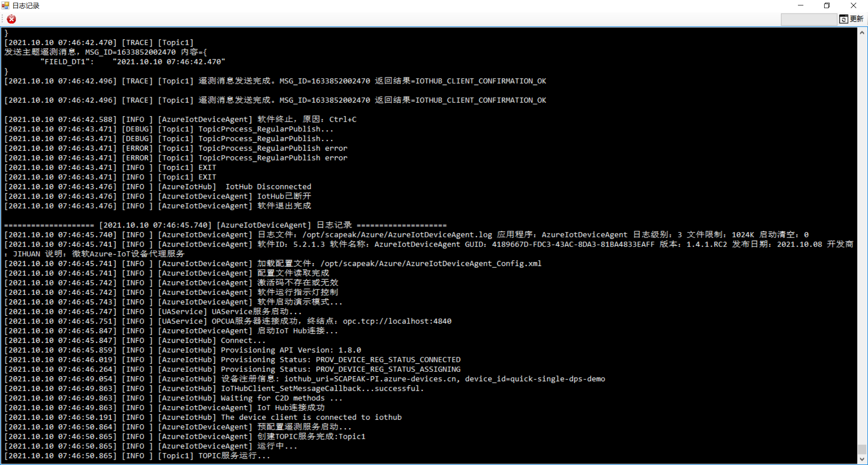Click scrollbar up arrow
This screenshot has height=465, width=868.
coord(862,33)
